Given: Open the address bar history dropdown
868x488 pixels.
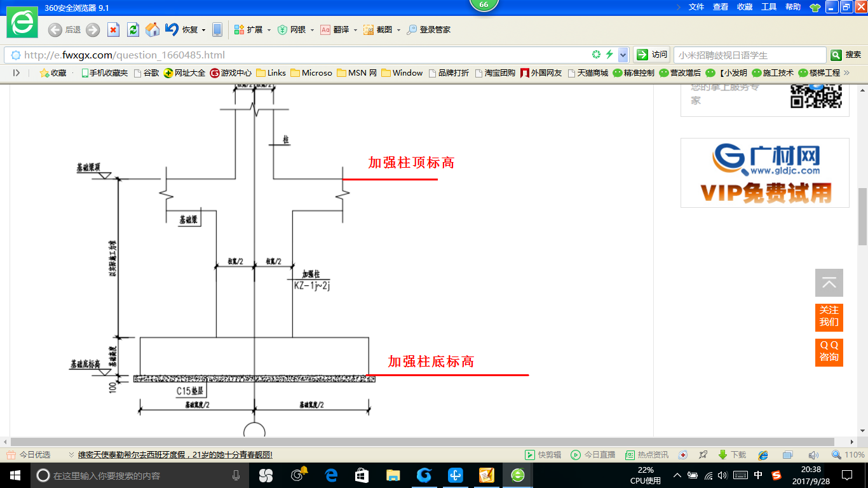Looking at the screenshot, I should (x=623, y=55).
